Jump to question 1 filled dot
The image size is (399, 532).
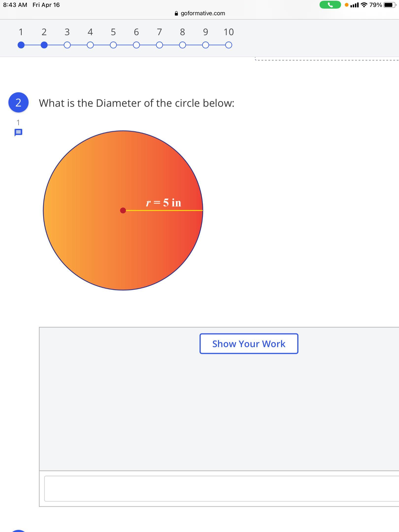tap(21, 45)
